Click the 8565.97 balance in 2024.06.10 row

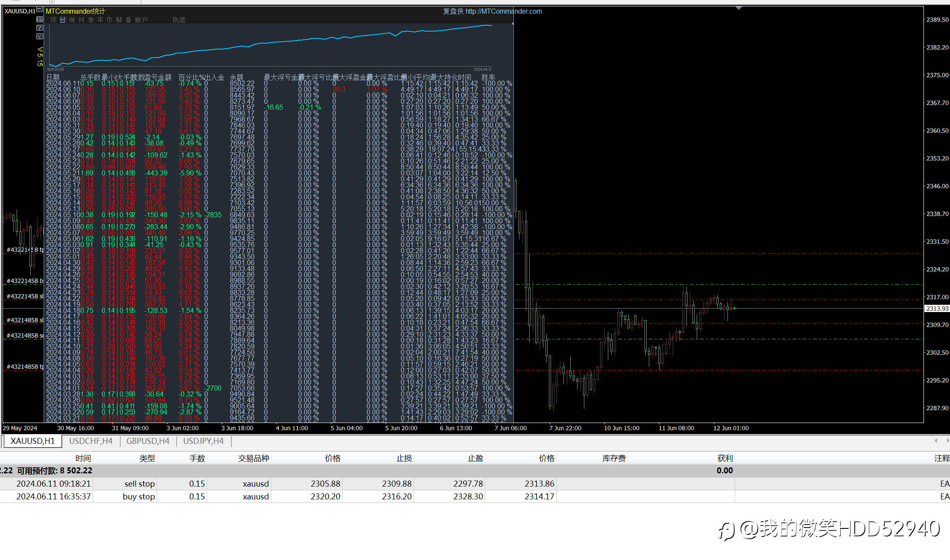tap(242, 90)
